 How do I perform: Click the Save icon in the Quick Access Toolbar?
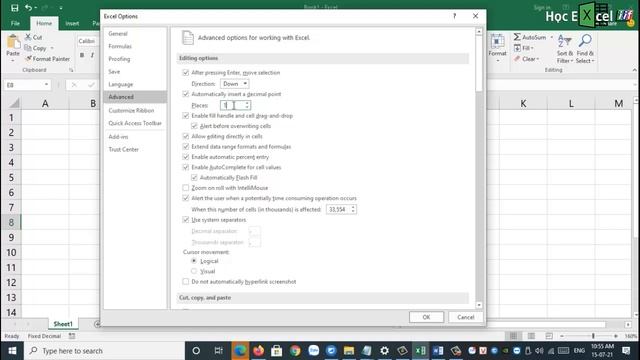[15, 8]
